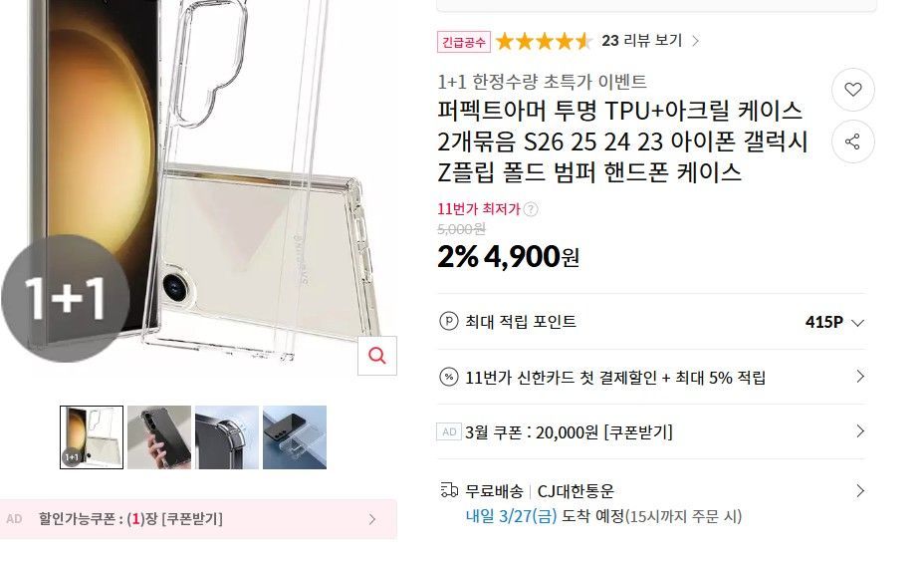Click the delivery truck icon
924x561 pixels.
(x=449, y=490)
